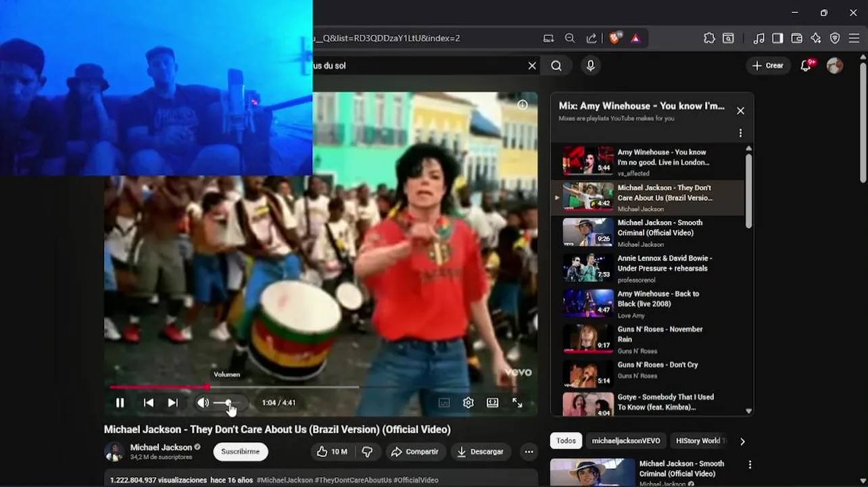Viewport: 868px width, 487px height.
Task: Play Guns N' Roses - Don't Cry
Action: pyautogui.click(x=648, y=375)
